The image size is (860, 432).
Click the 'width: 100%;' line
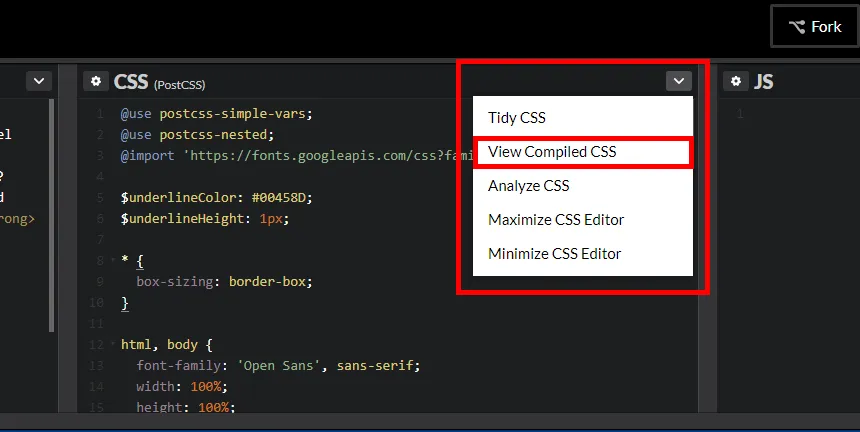pyautogui.click(x=182, y=386)
